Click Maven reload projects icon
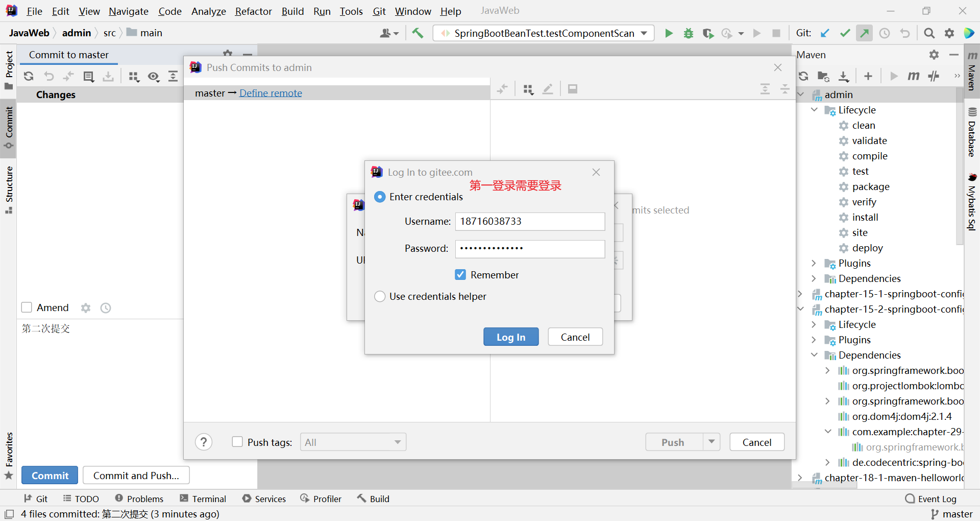 (803, 76)
